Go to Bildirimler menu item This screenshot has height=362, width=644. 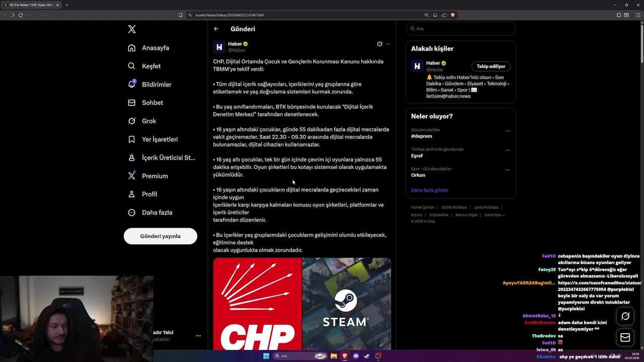pyautogui.click(x=156, y=84)
